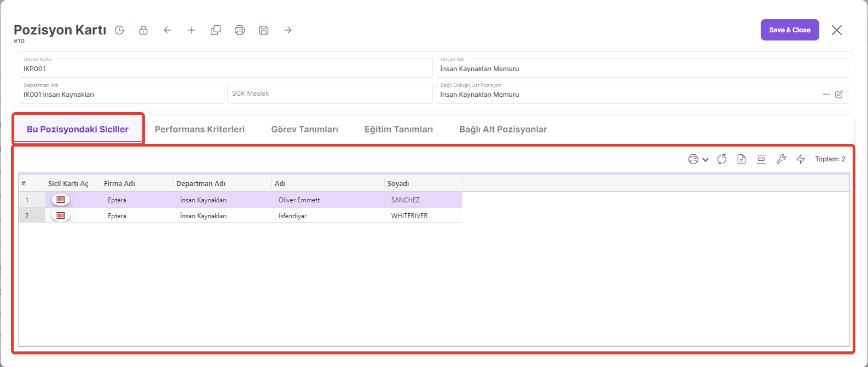Save the record with the floppy disk icon
This screenshot has height=367, width=868.
tap(264, 30)
